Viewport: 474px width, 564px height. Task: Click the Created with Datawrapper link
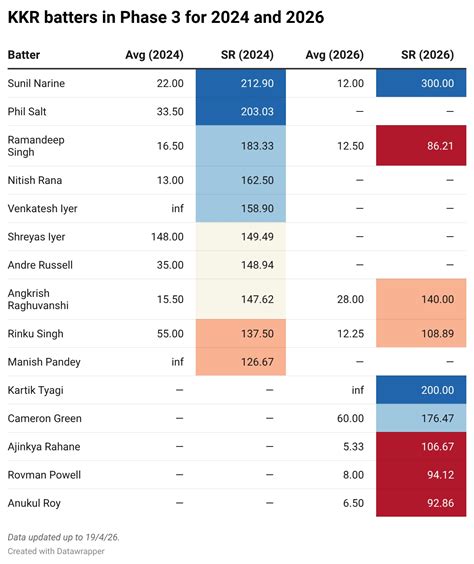(56, 551)
